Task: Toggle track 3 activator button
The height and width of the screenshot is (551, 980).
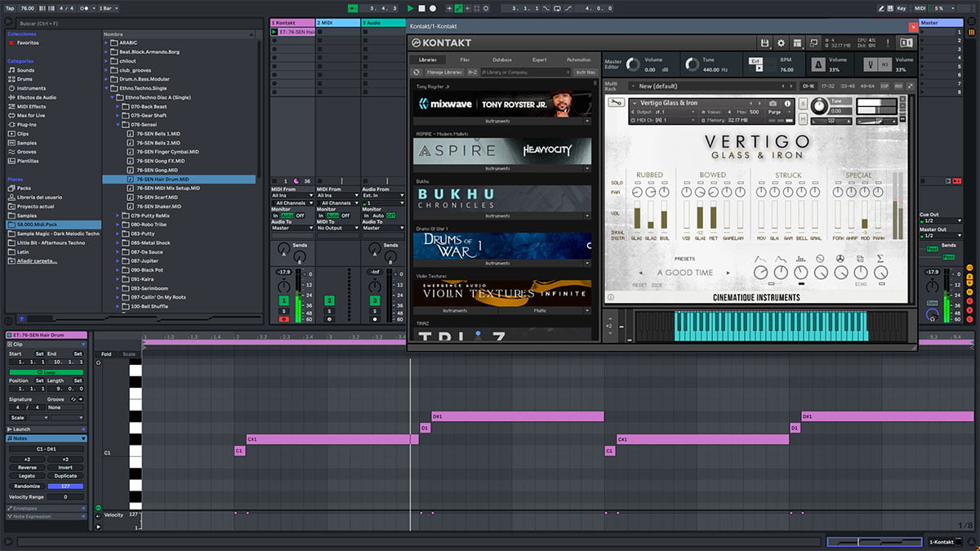Action: pyautogui.click(x=375, y=301)
